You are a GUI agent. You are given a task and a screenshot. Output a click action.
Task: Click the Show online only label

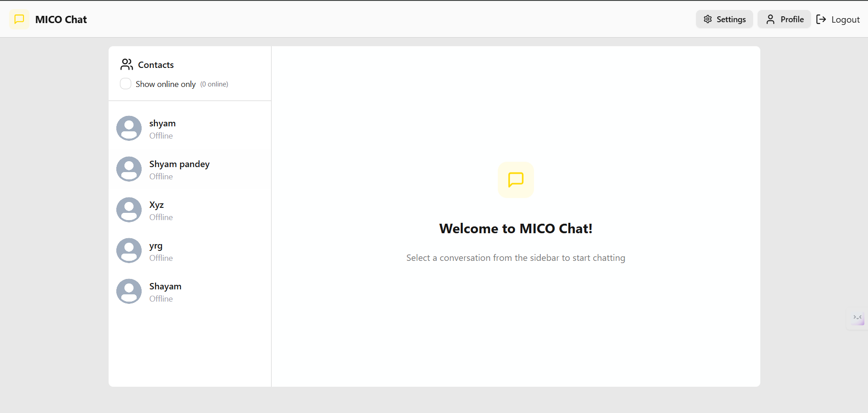point(166,84)
